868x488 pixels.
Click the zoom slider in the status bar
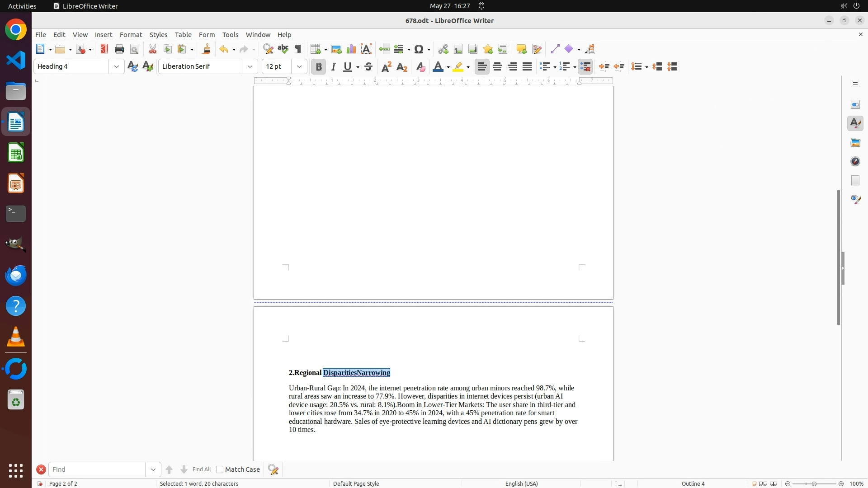[x=814, y=484]
